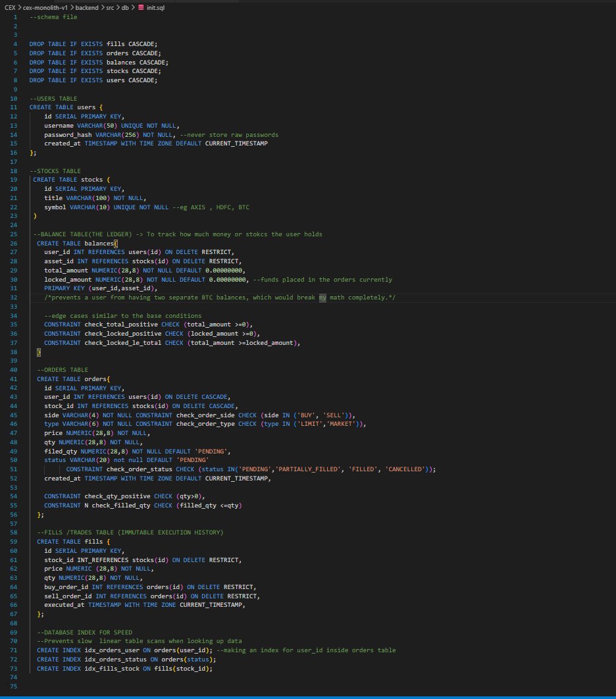Viewport: 616px width, 699px height.
Task: Click index name 'idx_orders_user'
Action: (x=112, y=650)
